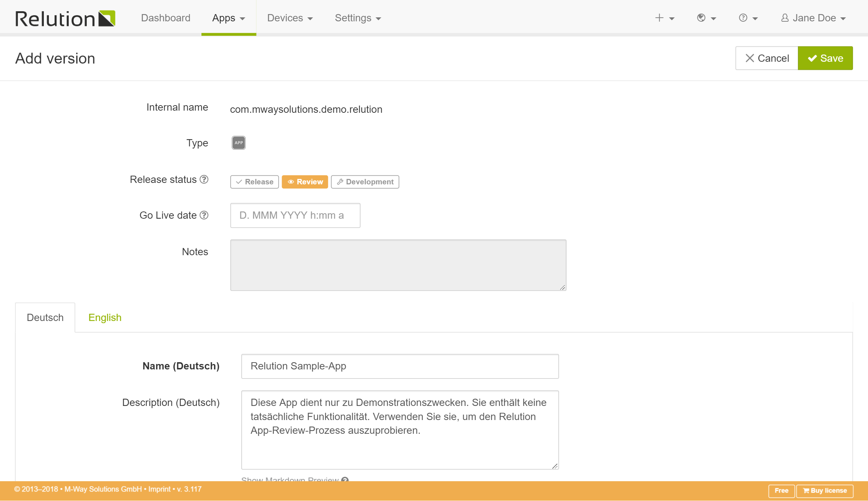The width and height of the screenshot is (868, 501).
Task: Show Go Live date help tooltip
Action: pos(204,215)
